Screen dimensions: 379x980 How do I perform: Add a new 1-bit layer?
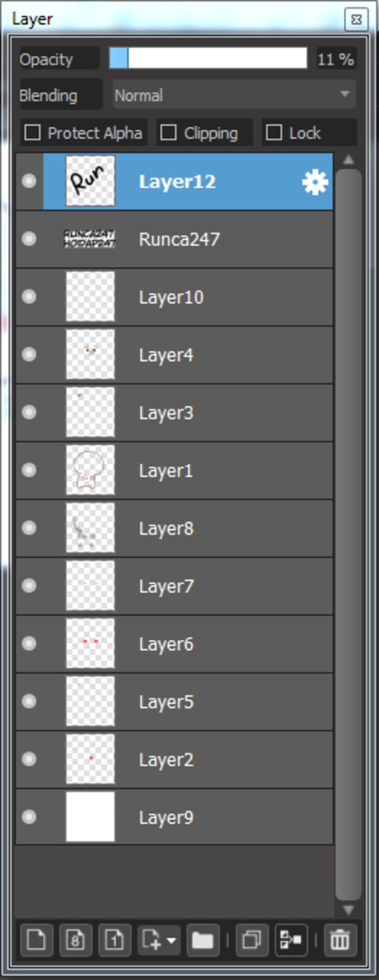point(115,940)
